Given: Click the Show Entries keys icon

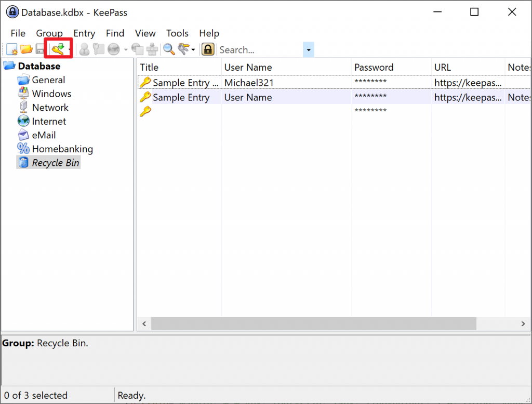Looking at the screenshot, I should point(183,49).
